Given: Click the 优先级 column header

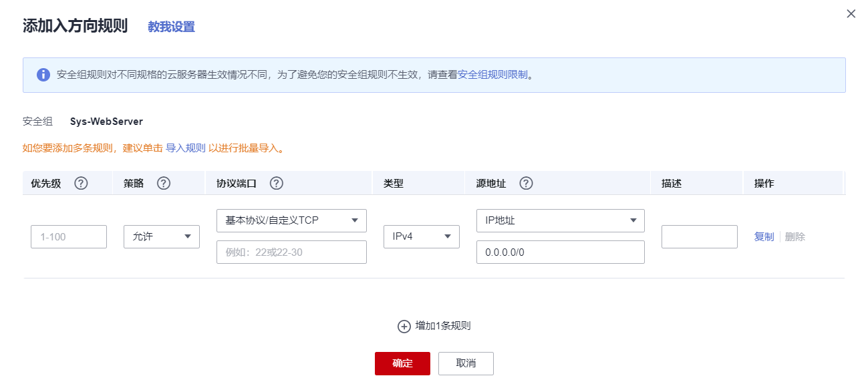Looking at the screenshot, I should tap(46, 183).
